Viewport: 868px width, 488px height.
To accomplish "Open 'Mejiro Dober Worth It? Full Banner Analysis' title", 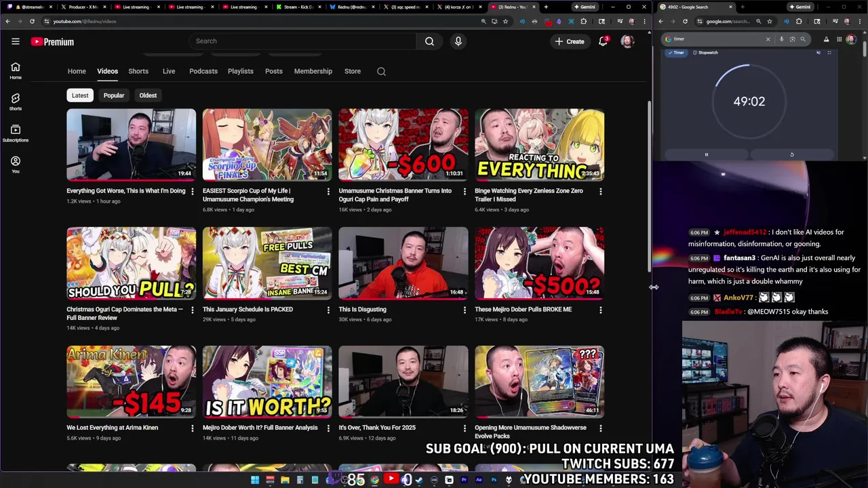I will [260, 428].
